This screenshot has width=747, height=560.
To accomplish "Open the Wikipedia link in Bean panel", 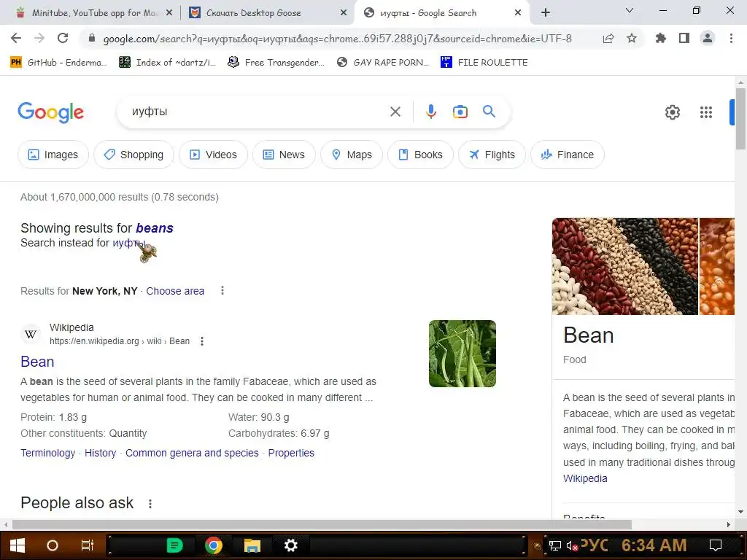I will click(x=585, y=478).
